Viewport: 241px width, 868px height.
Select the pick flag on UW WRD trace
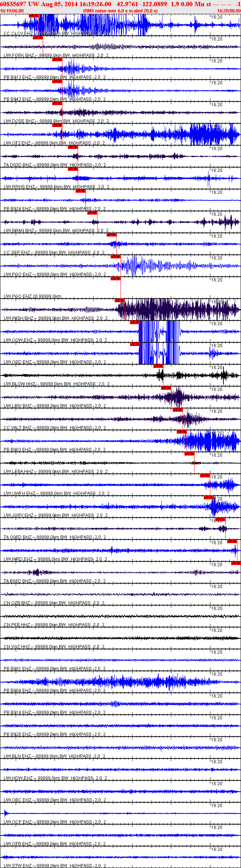(232, 541)
